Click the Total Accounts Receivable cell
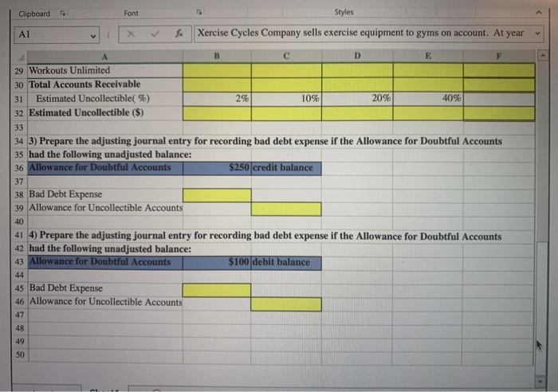 tap(105, 84)
